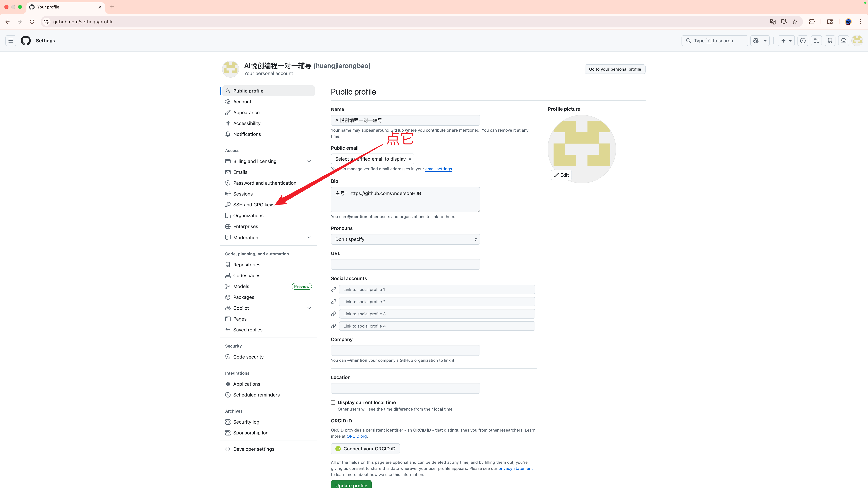Click Connect your ORCID iD button
This screenshot has height=488, width=868.
point(365,449)
